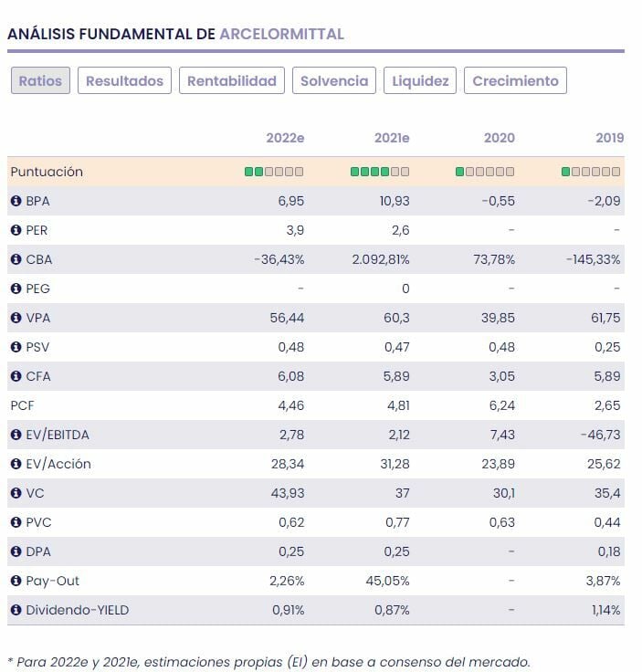This screenshot has height=672, width=642.
Task: Click the DPA info icon
Action: (16, 551)
